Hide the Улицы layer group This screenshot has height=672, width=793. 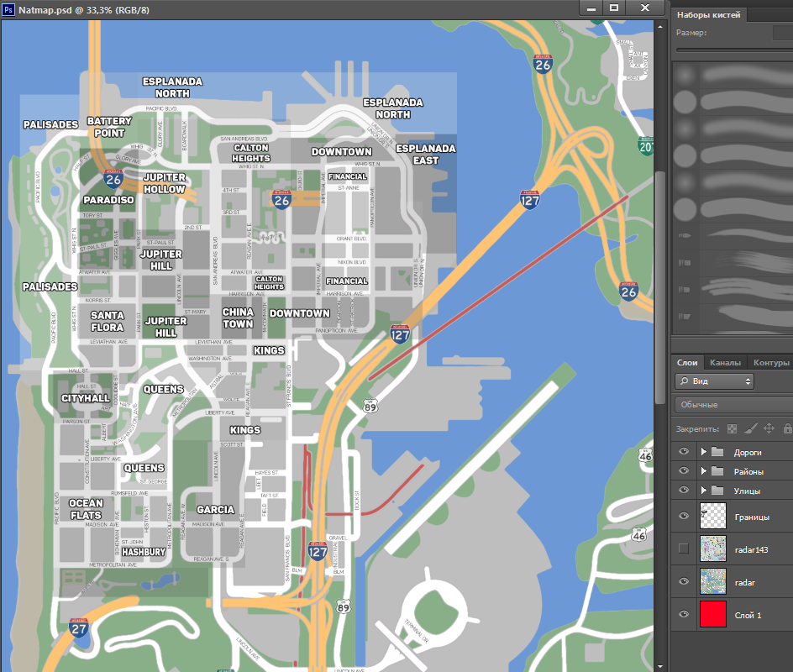click(684, 490)
